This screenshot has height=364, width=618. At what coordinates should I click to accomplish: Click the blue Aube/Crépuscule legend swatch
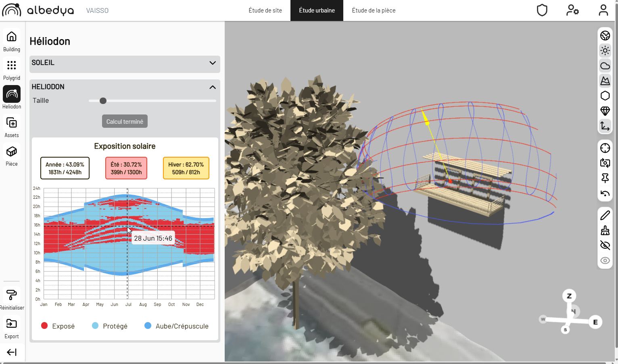(148, 326)
